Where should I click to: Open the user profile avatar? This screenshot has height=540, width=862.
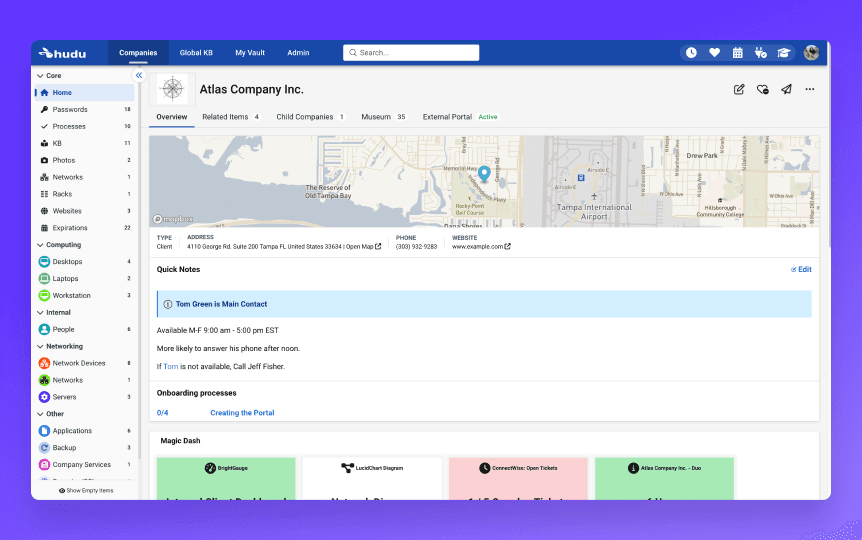(811, 53)
